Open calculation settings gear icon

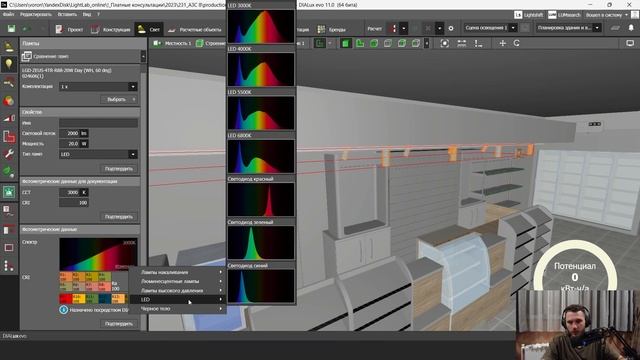[x=451, y=29]
